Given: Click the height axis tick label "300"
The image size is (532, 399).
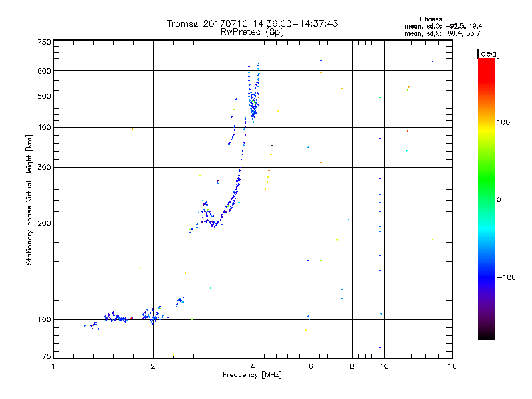Looking at the screenshot, I should (x=45, y=168).
